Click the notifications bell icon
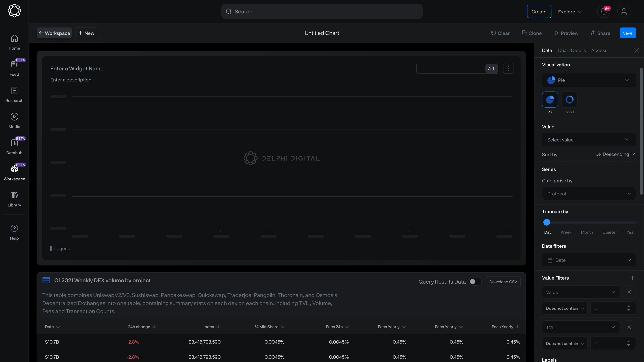Viewport: 644px width, 362px height. coord(604,12)
